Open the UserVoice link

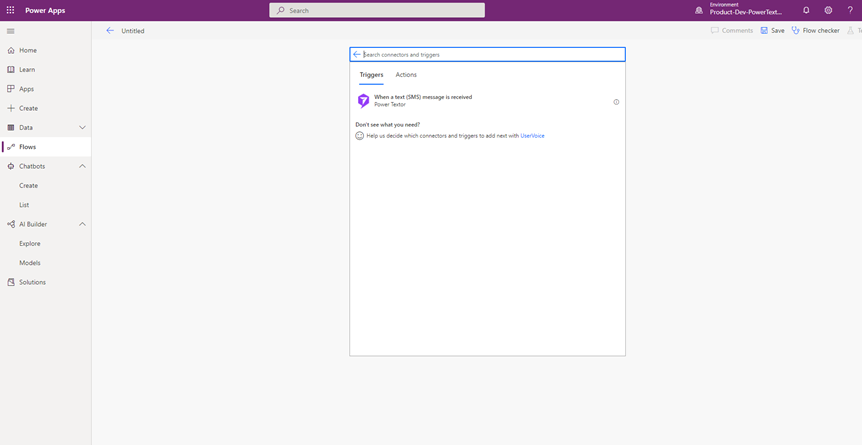pos(533,136)
